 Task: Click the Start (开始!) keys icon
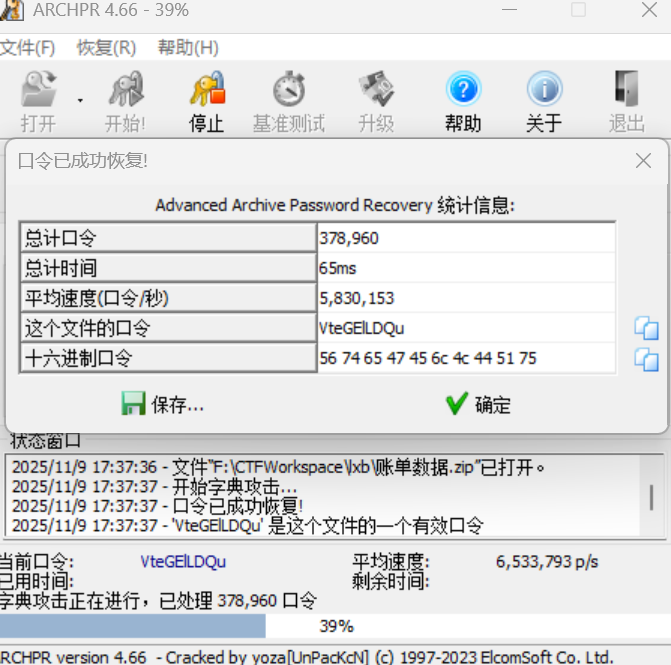tap(125, 91)
